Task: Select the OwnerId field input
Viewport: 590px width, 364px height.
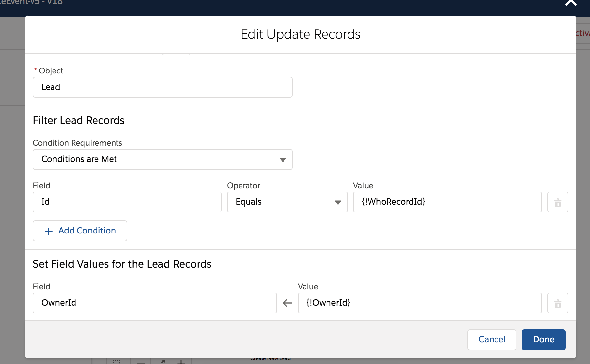Action: 155,303
